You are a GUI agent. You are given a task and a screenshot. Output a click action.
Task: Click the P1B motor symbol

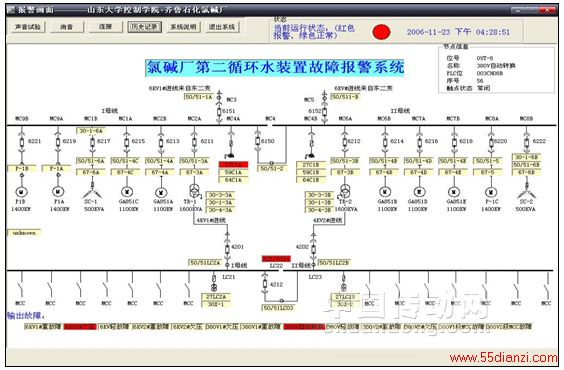click(22, 192)
